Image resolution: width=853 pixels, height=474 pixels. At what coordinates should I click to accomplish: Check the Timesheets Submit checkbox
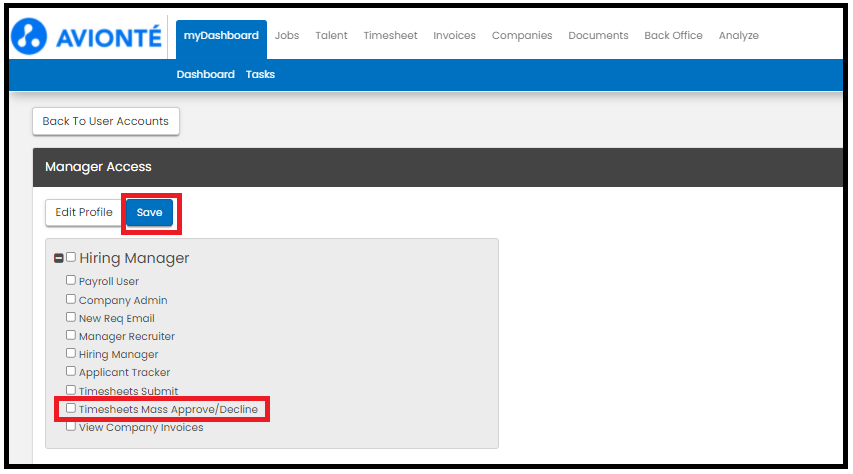point(71,390)
